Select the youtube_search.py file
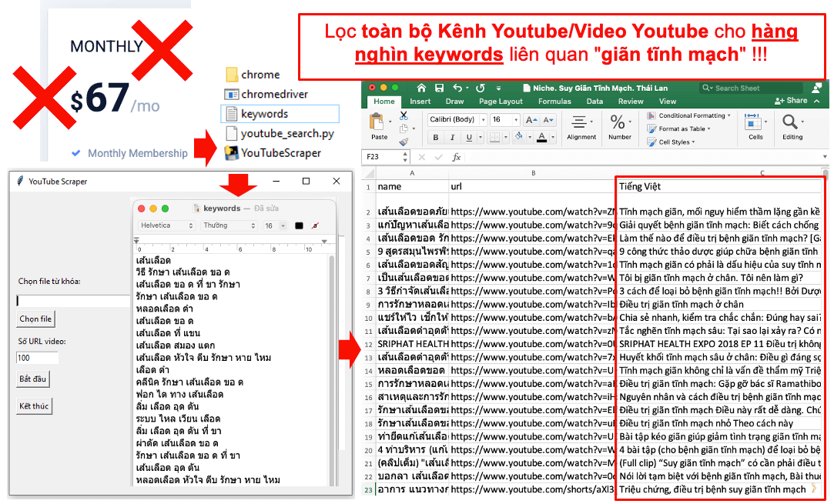The height and width of the screenshot is (504, 834). (x=280, y=133)
